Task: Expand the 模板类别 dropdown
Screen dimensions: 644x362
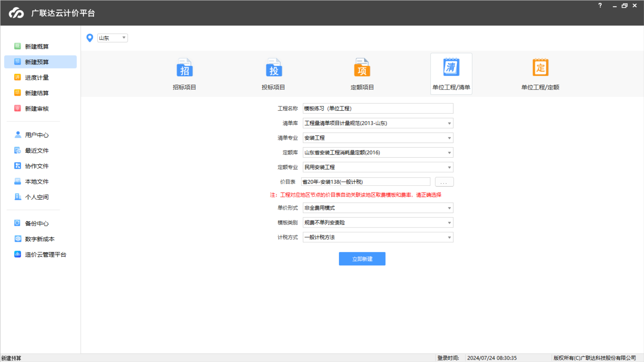Action: tap(449, 223)
